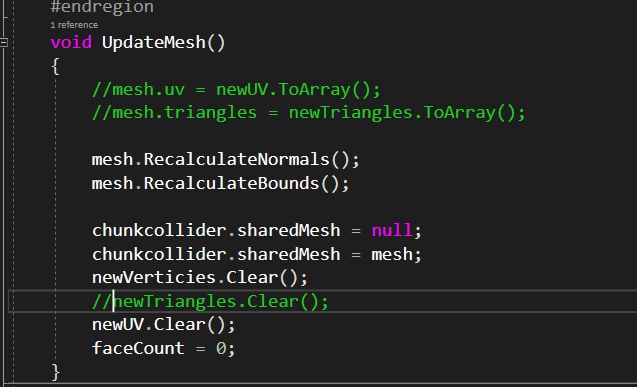Click the commented 'mesh.triangles = newTriangles.ToArray()' line
This screenshot has height=387, width=637.
309,112
